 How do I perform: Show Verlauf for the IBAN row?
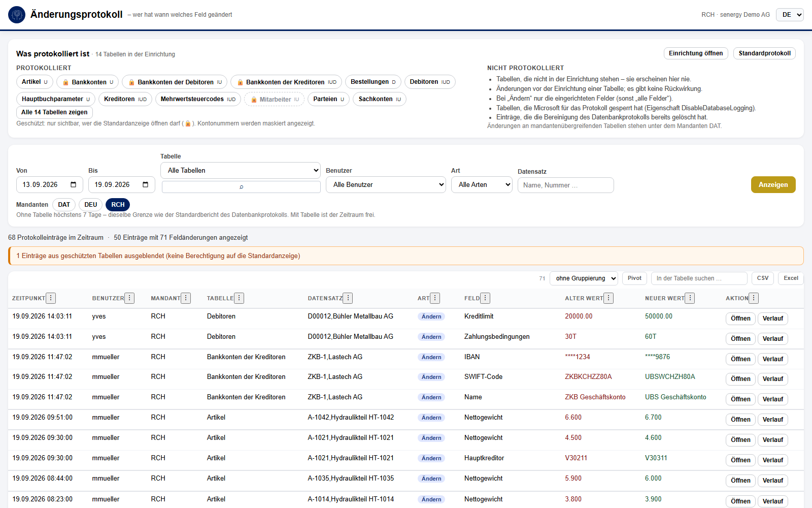(772, 359)
